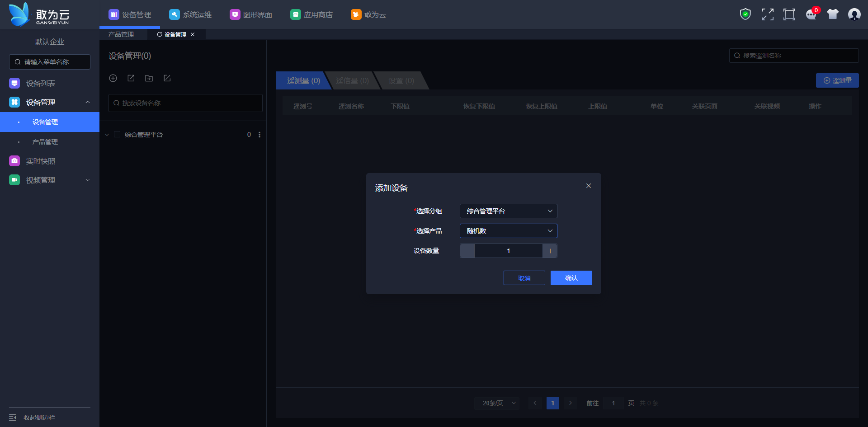Viewport: 868px width, 427px height.
Task: Open the 系统运维 top navigation menu
Action: (190, 14)
